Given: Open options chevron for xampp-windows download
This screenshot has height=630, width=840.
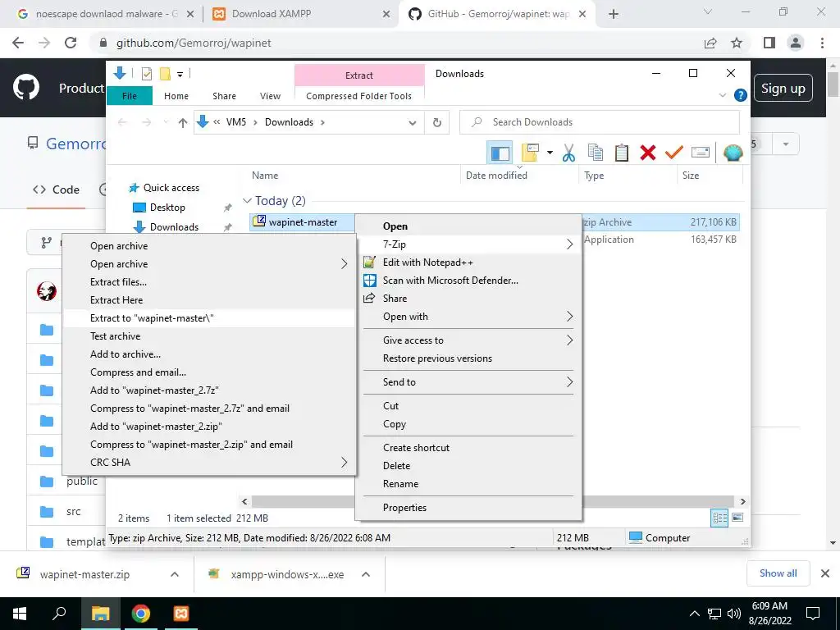Looking at the screenshot, I should coord(366,574).
